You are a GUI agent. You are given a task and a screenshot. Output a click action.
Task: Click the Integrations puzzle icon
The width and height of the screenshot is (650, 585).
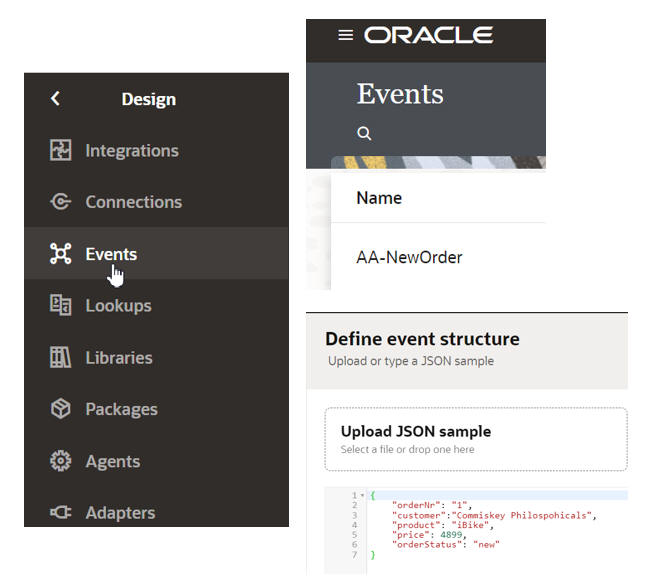coord(61,150)
